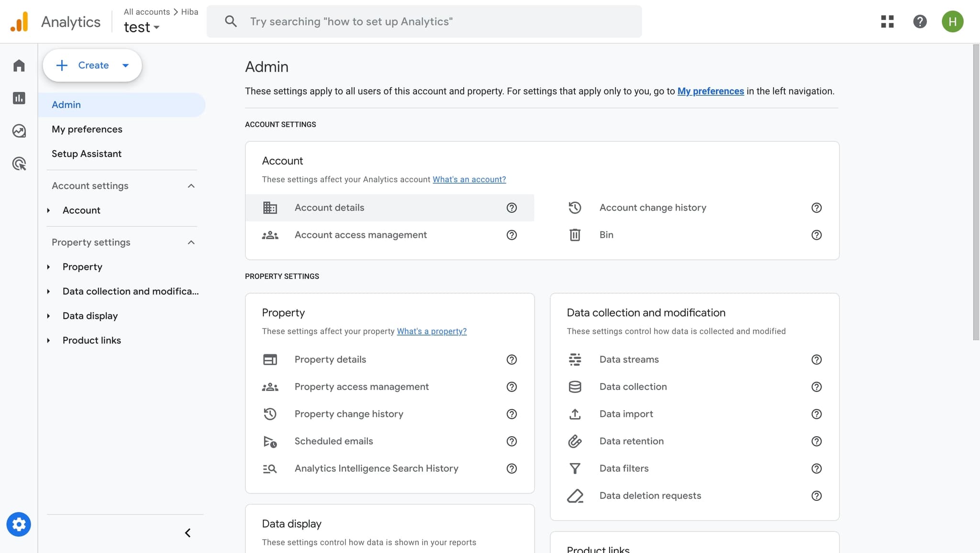This screenshot has height=553, width=980.
Task: Click the Account access management people icon
Action: tap(270, 235)
